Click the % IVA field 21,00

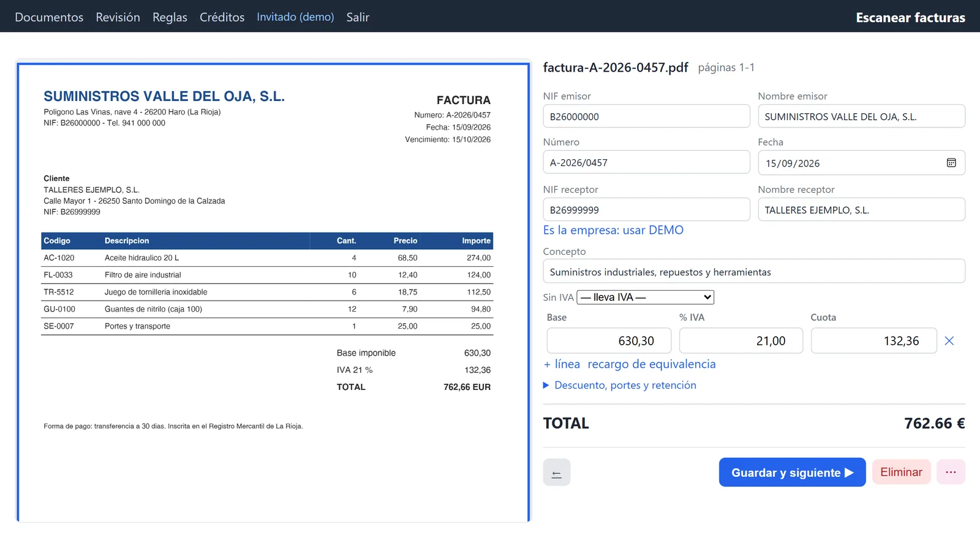tap(741, 340)
